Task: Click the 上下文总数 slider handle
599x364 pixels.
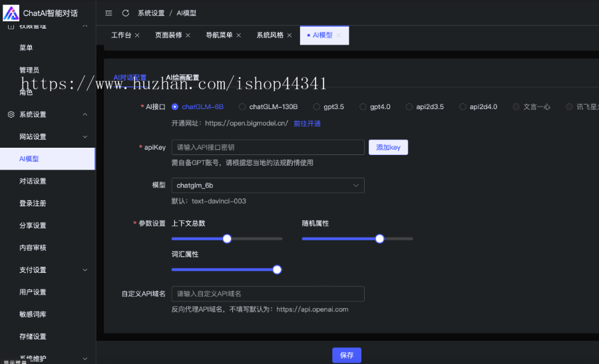Action: [x=227, y=239]
